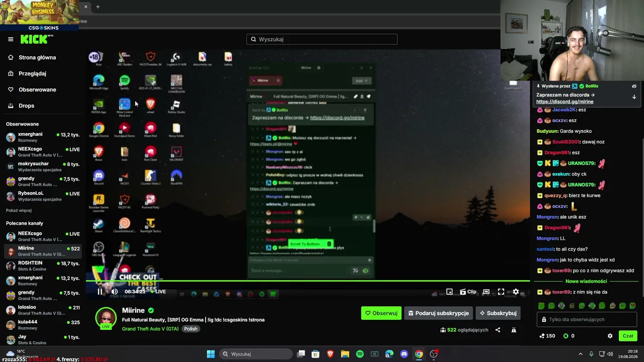This screenshot has height=362, width=644.
Task: Enter fullscreen video mode
Action: (x=501, y=292)
